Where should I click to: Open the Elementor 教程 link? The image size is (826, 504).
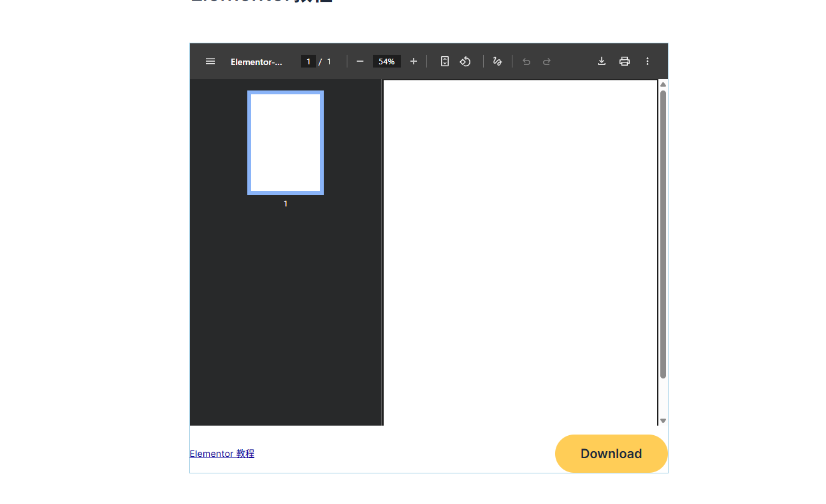pyautogui.click(x=222, y=454)
